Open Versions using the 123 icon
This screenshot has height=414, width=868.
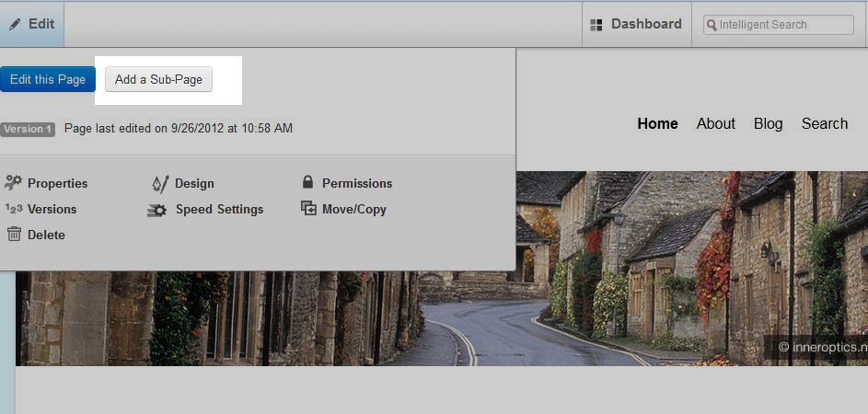[x=13, y=209]
